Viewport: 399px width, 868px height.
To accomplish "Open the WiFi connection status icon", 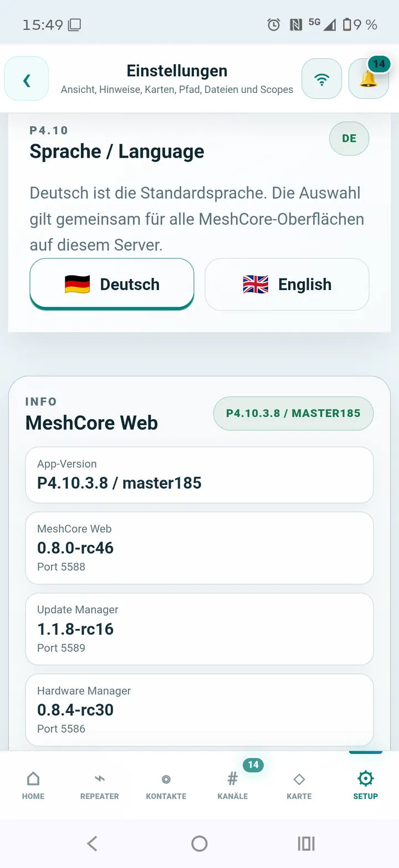I will coord(321,79).
